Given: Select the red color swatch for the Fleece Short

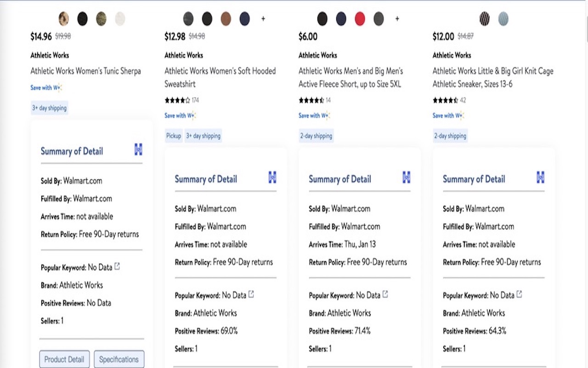Looking at the screenshot, I should point(360,19).
